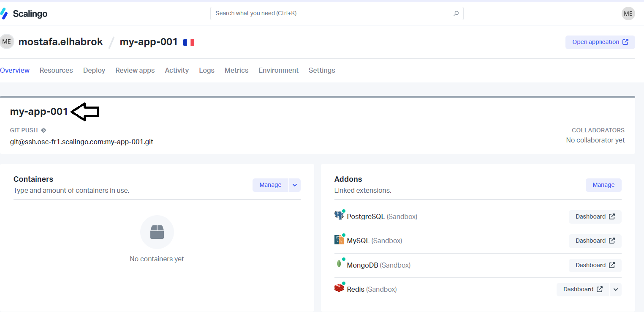The width and height of the screenshot is (644, 312).
Task: Select the Deploy navigation item
Action: [94, 70]
